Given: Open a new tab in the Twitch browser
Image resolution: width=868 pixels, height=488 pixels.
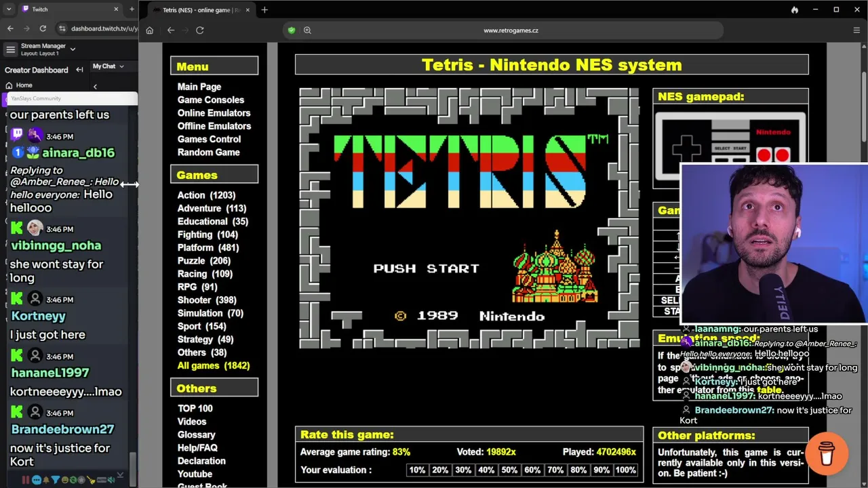Looking at the screenshot, I should coord(132,9).
